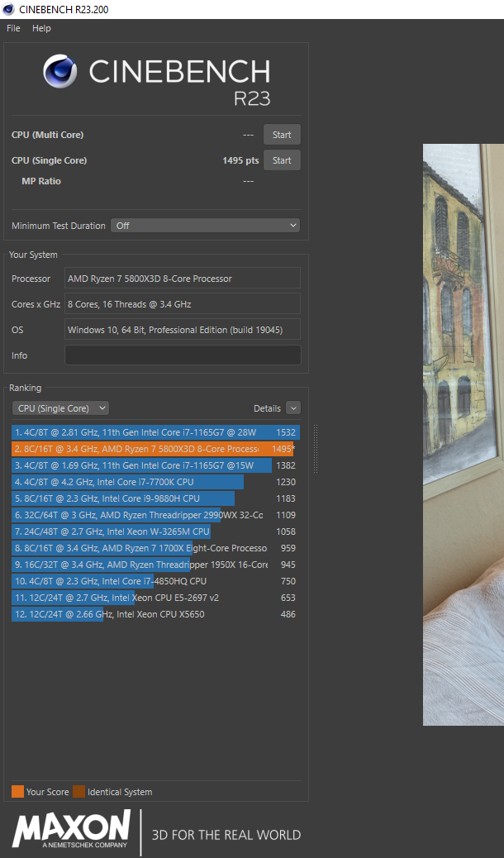This screenshot has height=858, width=504.
Task: Click the Identical System brown legend swatch
Action: click(x=78, y=792)
